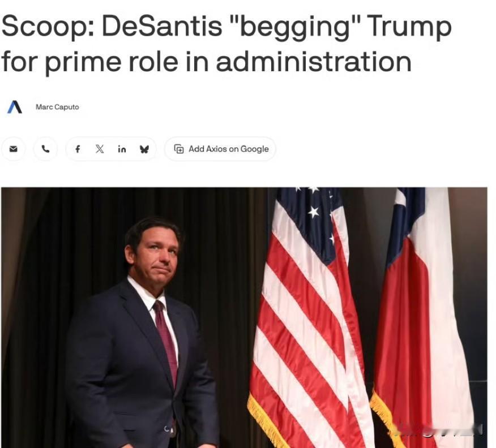Click the plus-box icon beside Add Axios
Viewport: 496px width, 448px height.
click(x=179, y=149)
